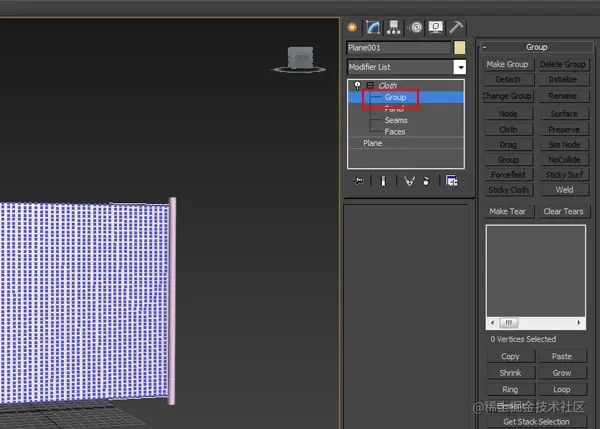Click Plane001 object name field
Screen dimensions: 600x429
tap(398, 48)
